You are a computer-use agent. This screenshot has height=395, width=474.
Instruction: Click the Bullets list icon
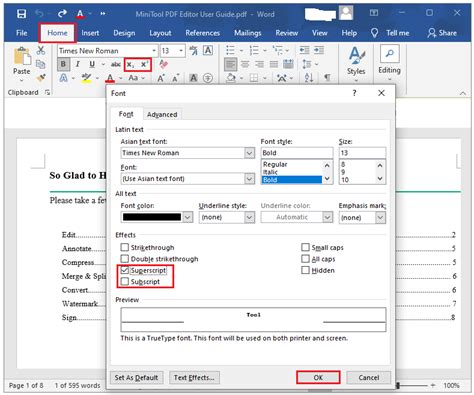(230, 50)
